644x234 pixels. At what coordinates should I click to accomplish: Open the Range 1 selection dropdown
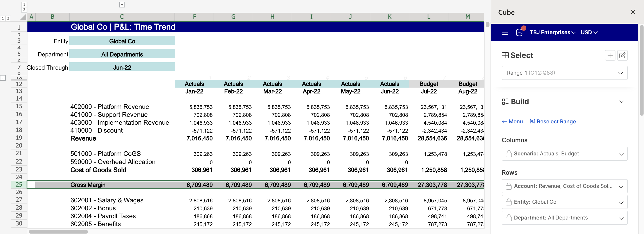[x=564, y=73]
